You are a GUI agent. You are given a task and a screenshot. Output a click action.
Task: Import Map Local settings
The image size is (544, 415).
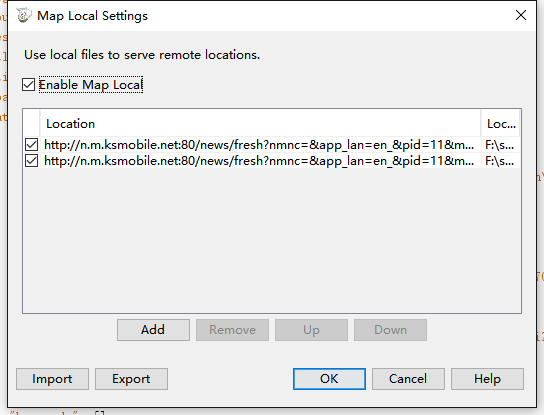tap(52, 379)
